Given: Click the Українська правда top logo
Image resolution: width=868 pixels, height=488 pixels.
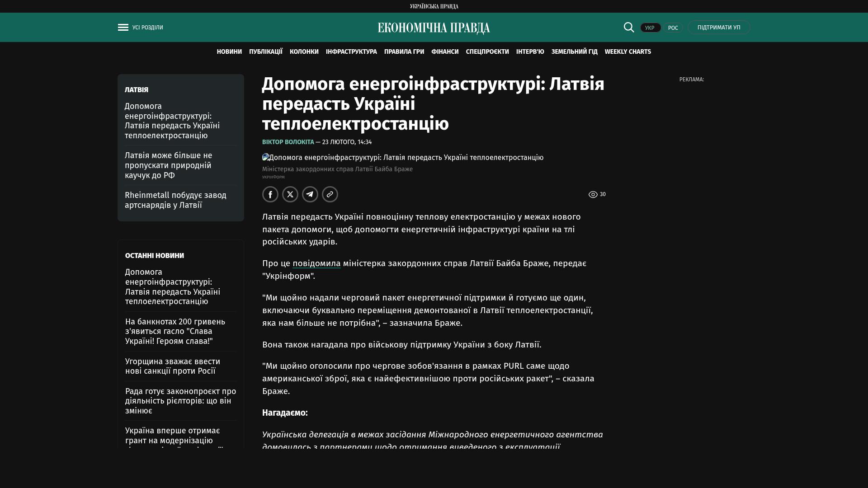Looking at the screenshot, I should [x=434, y=6].
